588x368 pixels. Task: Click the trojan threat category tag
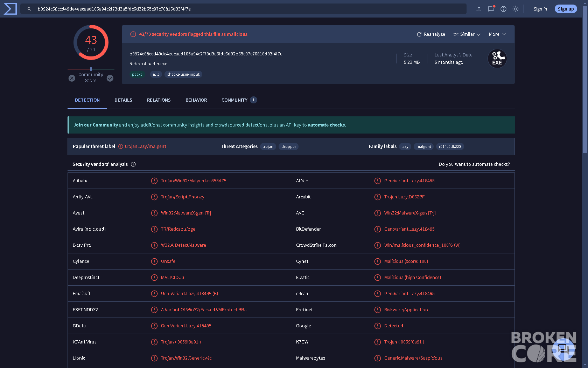(268, 146)
